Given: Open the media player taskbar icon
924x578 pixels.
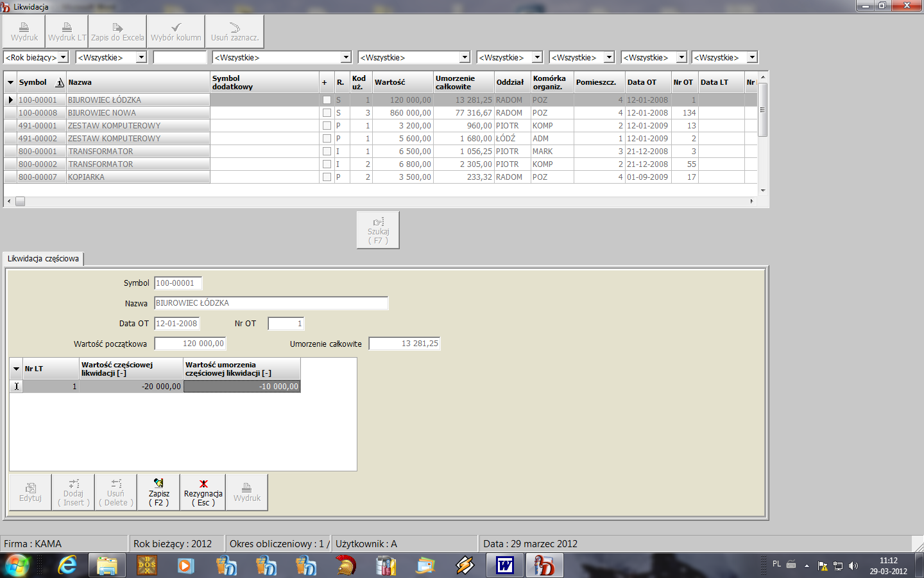Looking at the screenshot, I should click(x=187, y=566).
